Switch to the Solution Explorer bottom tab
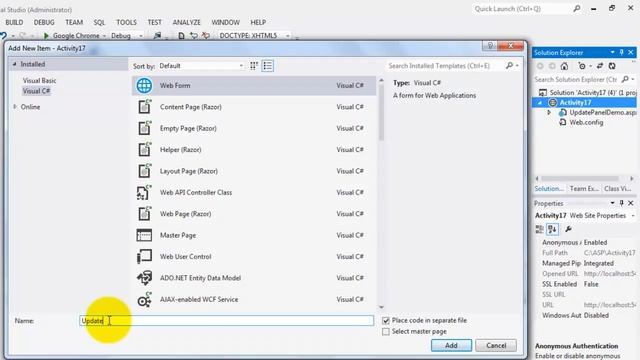640x360 pixels. [549, 189]
